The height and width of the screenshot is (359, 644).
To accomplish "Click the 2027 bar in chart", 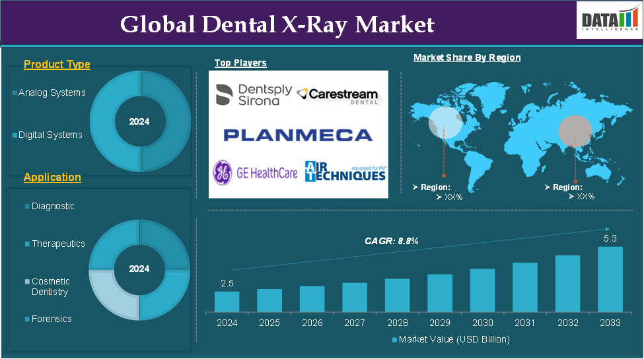I will tap(355, 297).
